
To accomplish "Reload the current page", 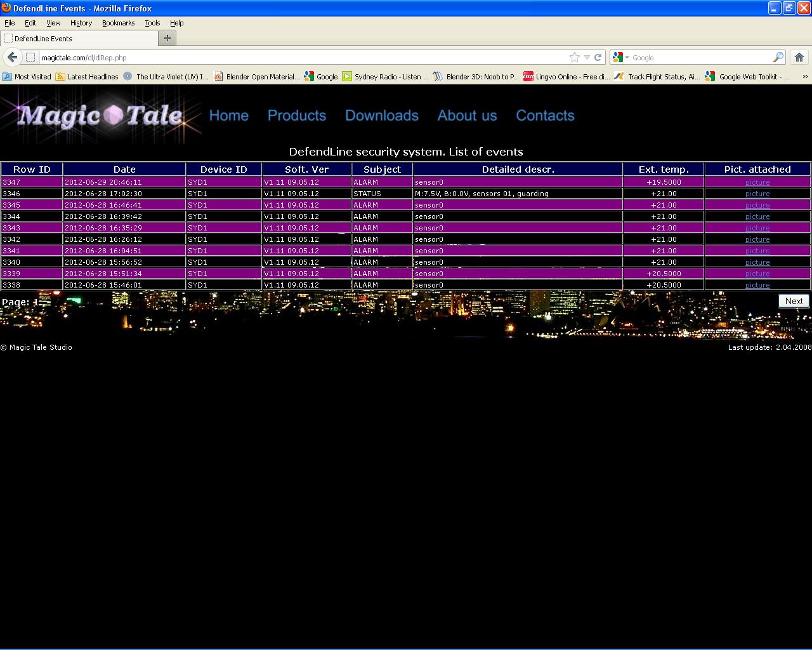I will (x=598, y=57).
